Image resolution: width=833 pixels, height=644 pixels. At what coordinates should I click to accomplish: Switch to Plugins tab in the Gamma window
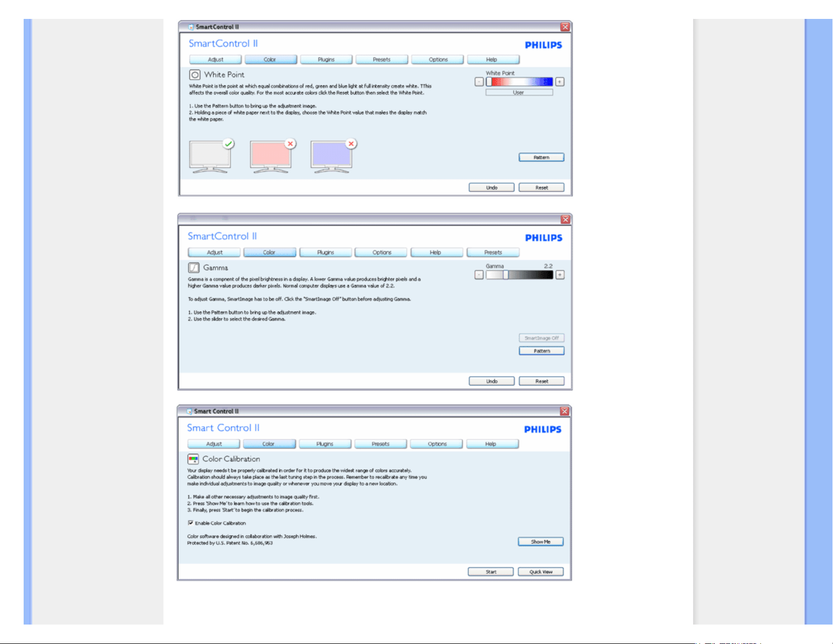[325, 252]
